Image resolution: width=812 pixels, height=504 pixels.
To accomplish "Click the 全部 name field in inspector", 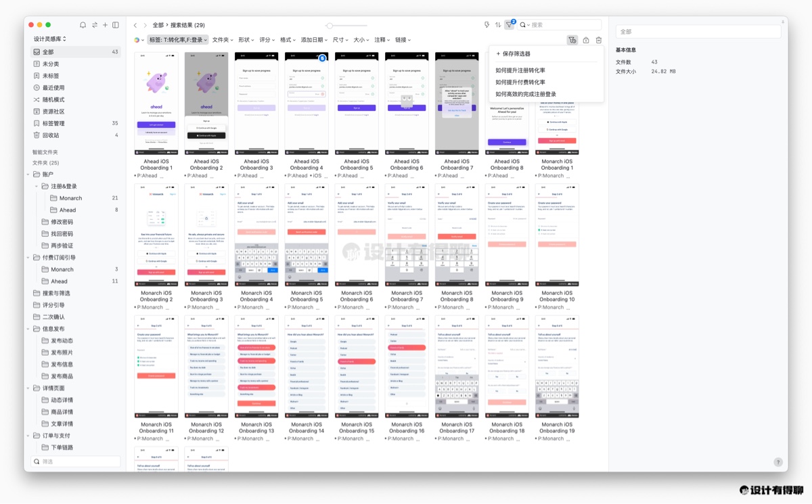I will point(698,32).
